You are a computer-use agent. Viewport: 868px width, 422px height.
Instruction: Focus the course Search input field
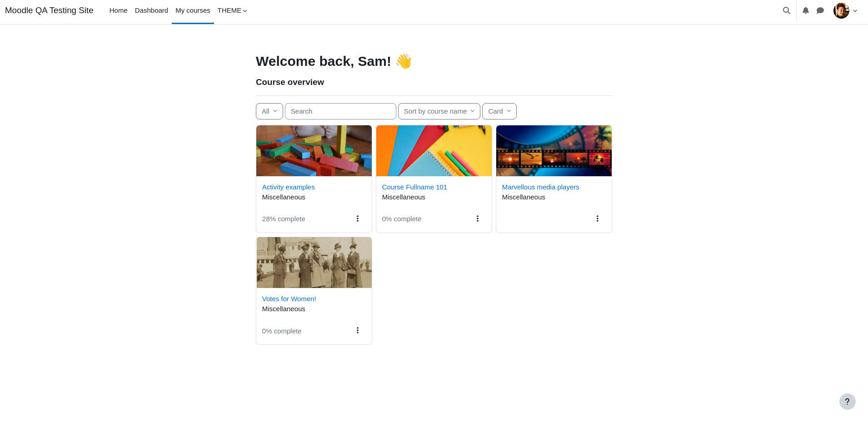340,111
